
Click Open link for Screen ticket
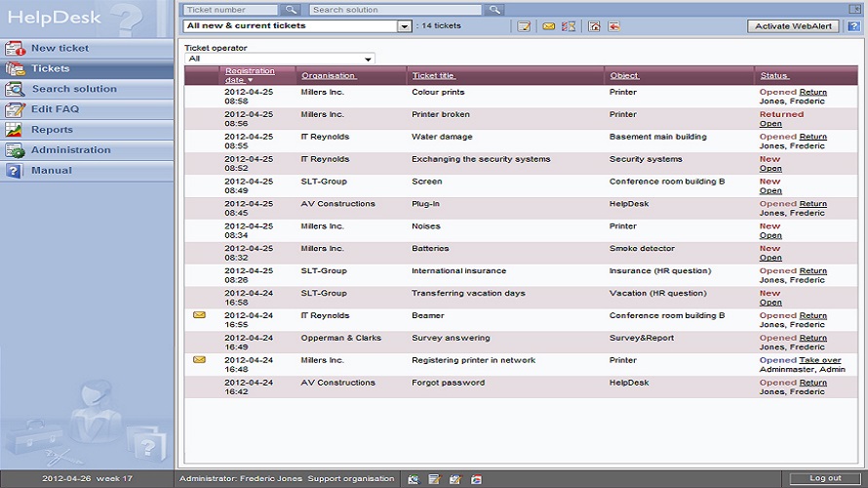click(x=770, y=190)
